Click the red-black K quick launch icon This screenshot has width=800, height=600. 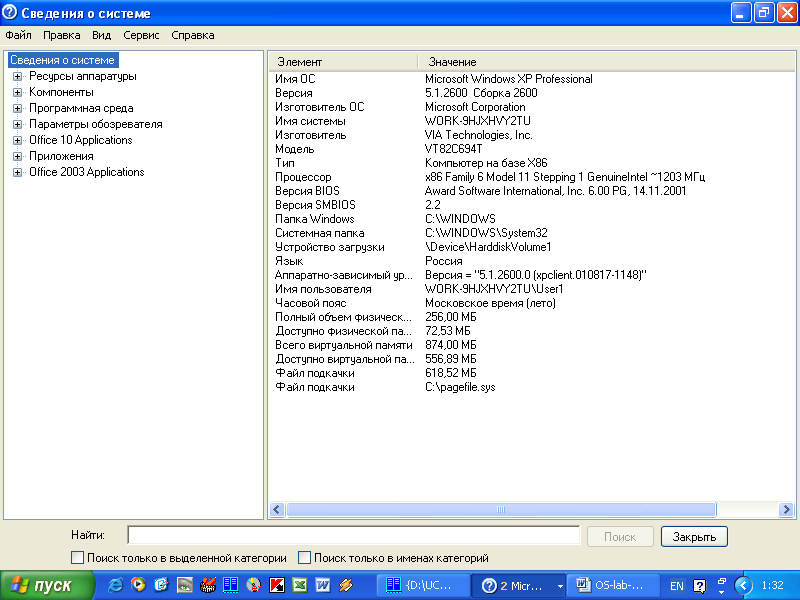277,585
